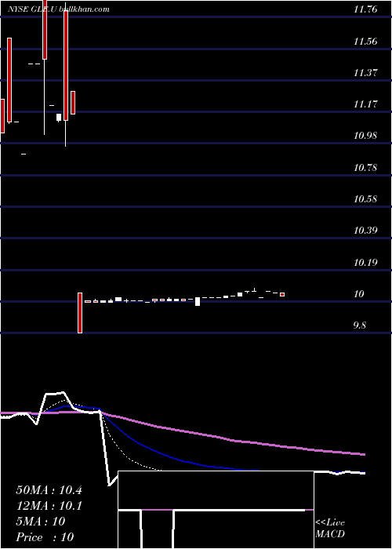Click the tall red candle spanning 9.8 to 10
Image resolution: width=392 pixels, height=549 pixels.
point(80,313)
